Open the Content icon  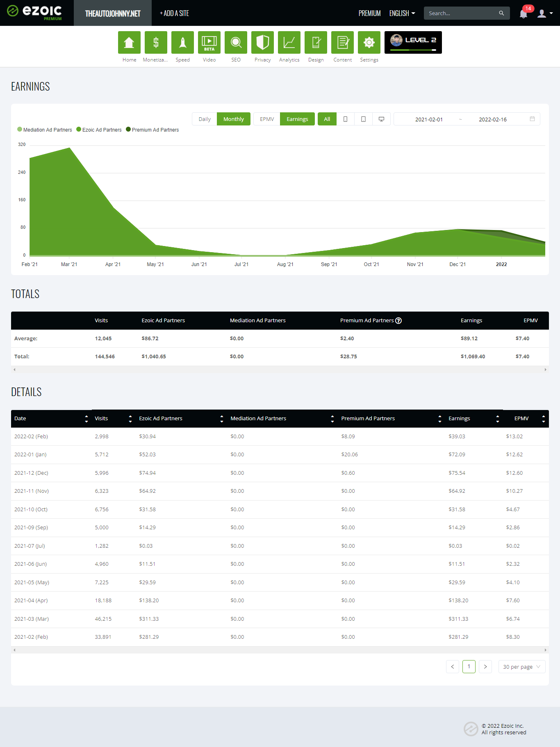(342, 42)
